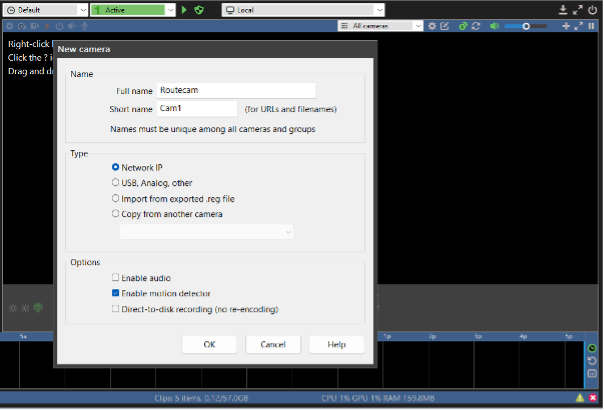This screenshot has width=604, height=410.
Task: Click the red X icon in status bar
Action: pos(593,398)
